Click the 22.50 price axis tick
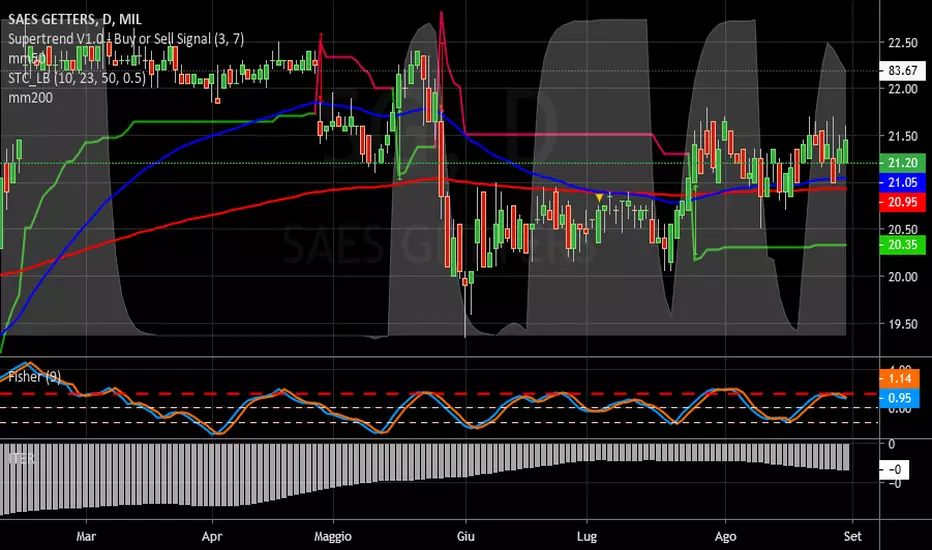The height and width of the screenshot is (550, 932). click(x=902, y=43)
